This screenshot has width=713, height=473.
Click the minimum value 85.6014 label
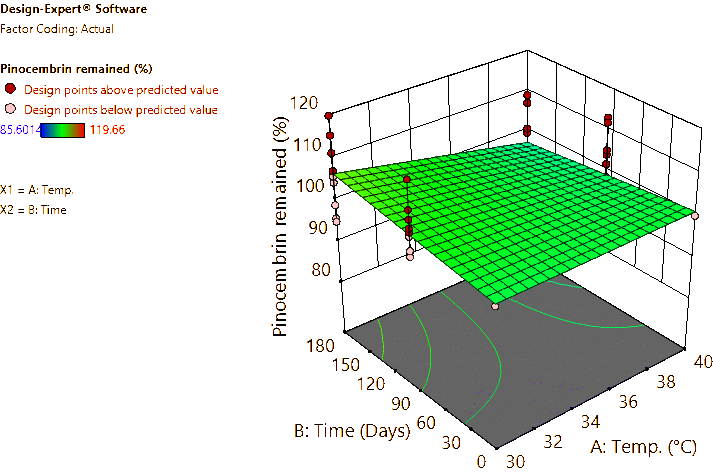(18, 129)
